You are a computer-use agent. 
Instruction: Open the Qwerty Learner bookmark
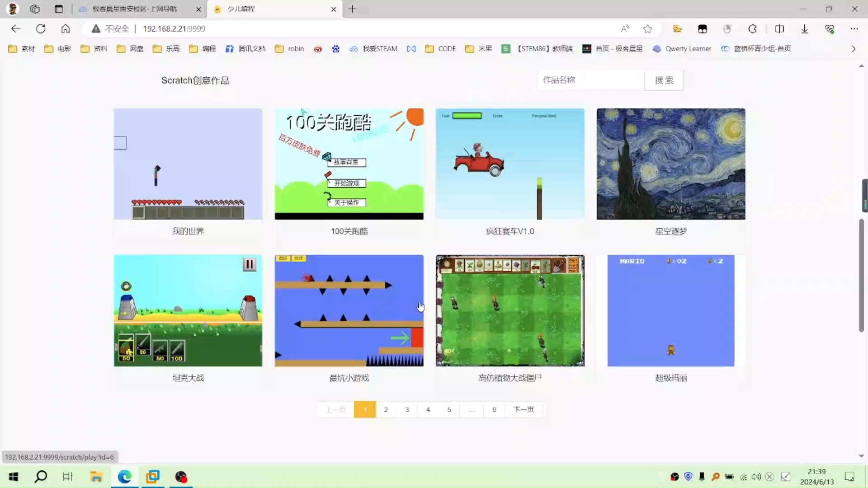pyautogui.click(x=682, y=49)
